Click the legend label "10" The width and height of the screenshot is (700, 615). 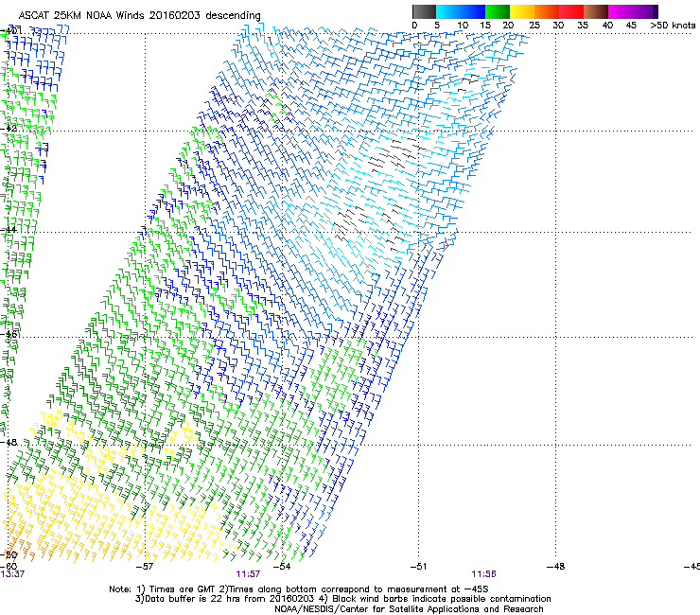[463, 25]
